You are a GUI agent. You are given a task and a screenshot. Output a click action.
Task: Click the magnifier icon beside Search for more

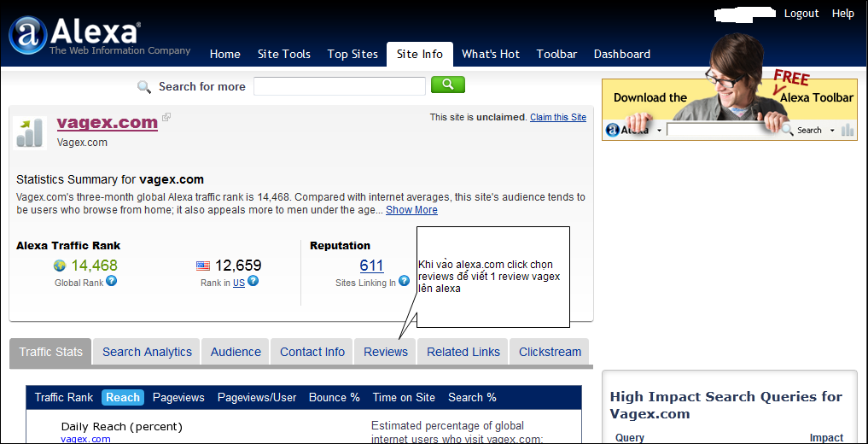(x=144, y=87)
